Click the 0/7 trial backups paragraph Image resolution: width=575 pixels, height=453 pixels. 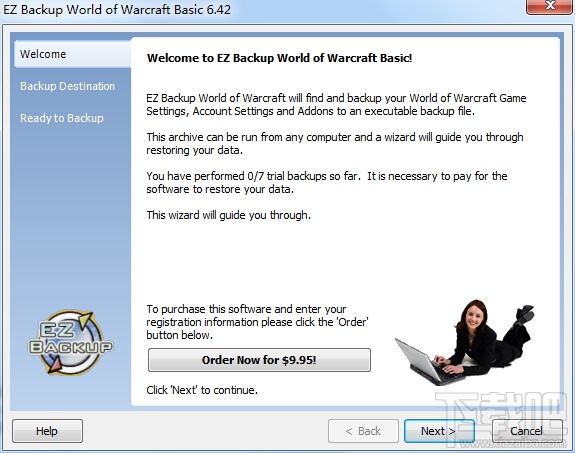point(327,183)
